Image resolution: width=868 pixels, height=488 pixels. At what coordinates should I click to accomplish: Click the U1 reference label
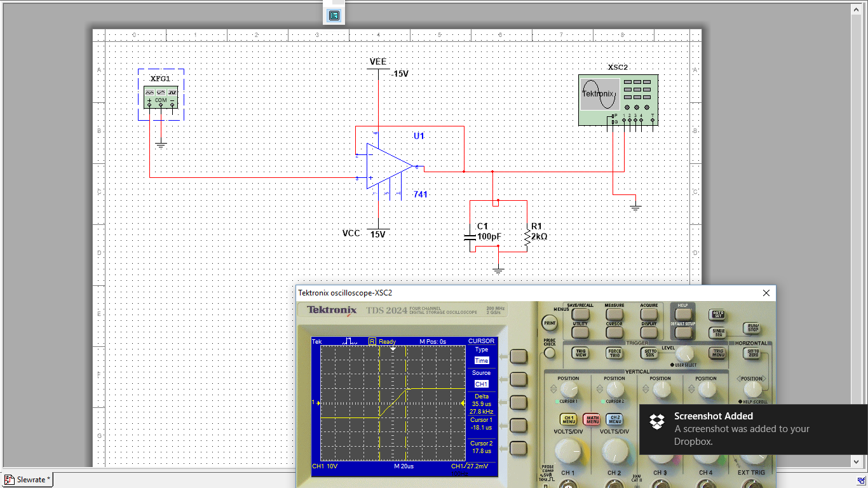(x=419, y=136)
